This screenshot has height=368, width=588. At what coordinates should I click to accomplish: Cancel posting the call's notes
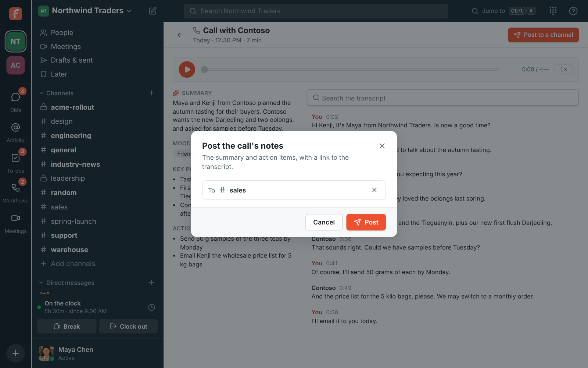point(324,222)
